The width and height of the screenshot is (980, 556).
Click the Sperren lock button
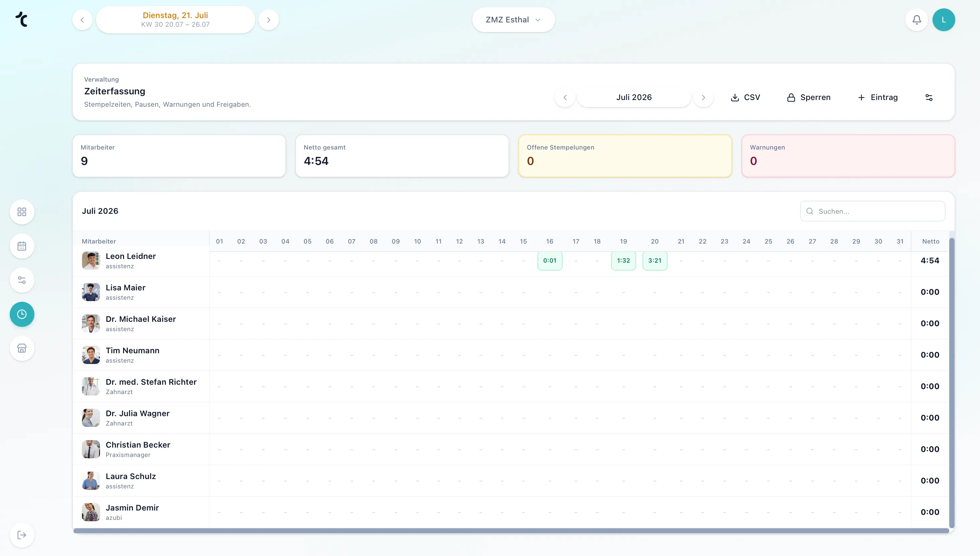click(x=809, y=97)
